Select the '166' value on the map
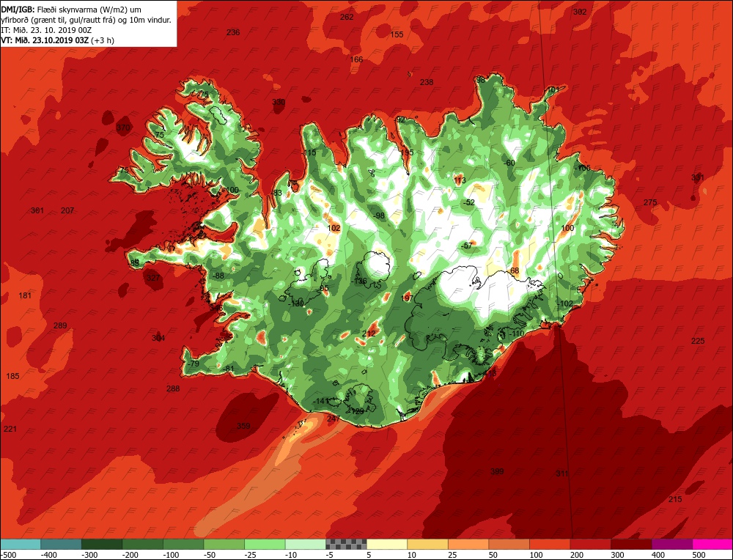Viewport: 733px width, 560px height. click(356, 59)
